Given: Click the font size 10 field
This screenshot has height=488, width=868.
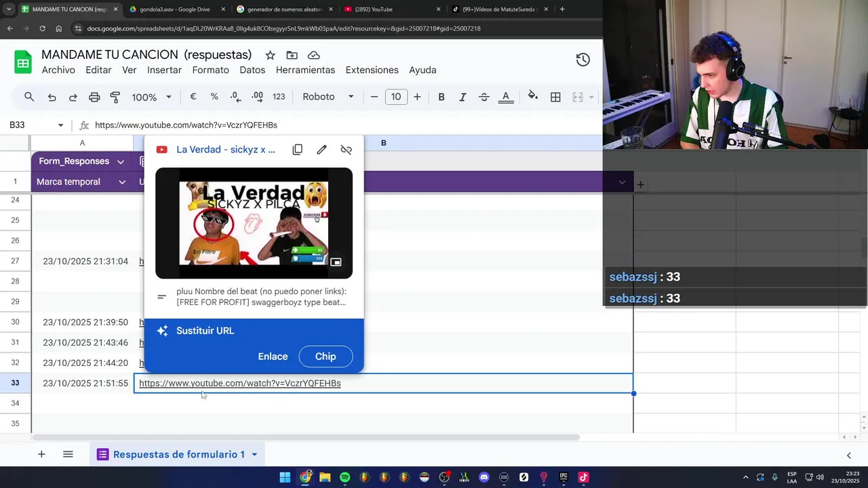Looking at the screenshot, I should pyautogui.click(x=396, y=97).
